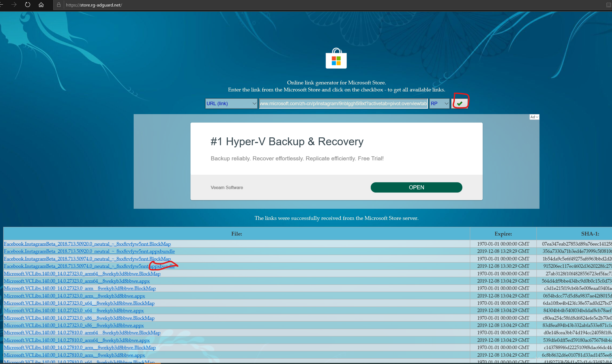
Task: Download InstagramBeta 50920.0 BlockMap file
Action: [x=87, y=244]
